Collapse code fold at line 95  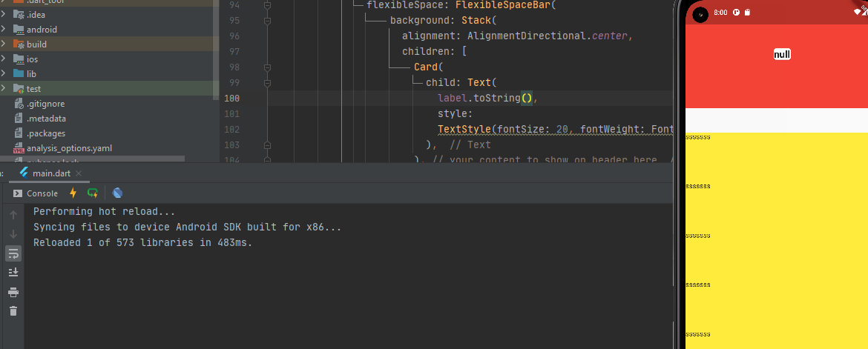267,21
